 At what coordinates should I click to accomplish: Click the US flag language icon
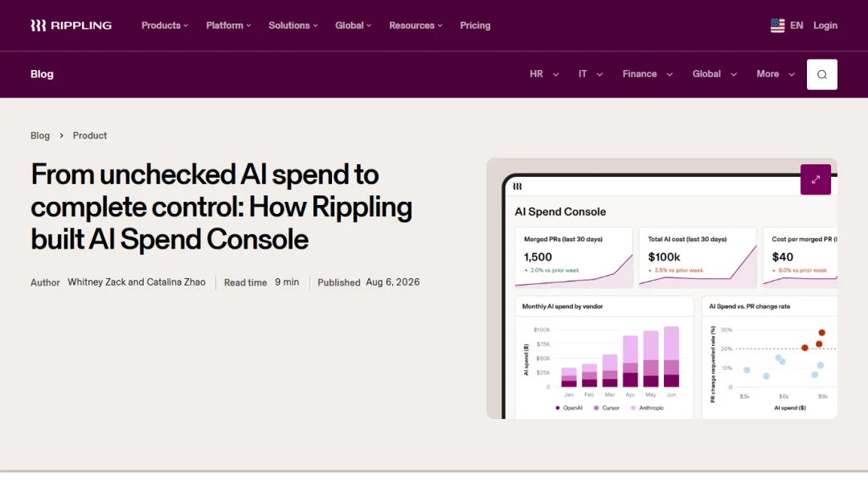[x=777, y=26]
